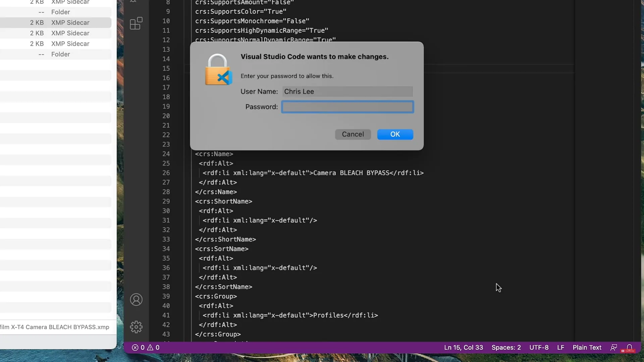Click line 39 crs:Group opening tag
The image size is (644, 362).
tap(216, 297)
